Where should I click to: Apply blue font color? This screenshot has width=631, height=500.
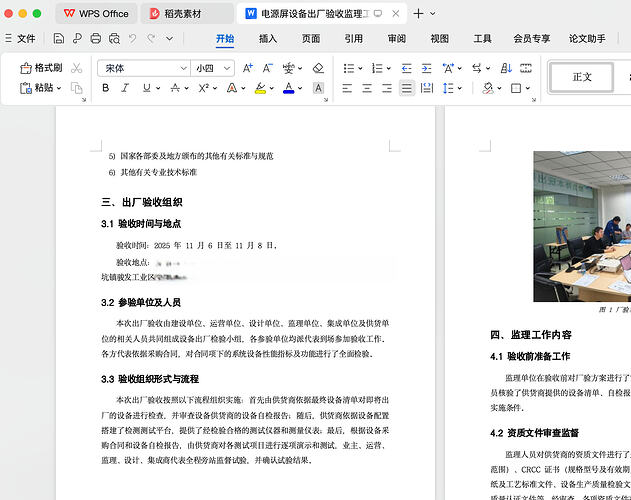coord(289,88)
